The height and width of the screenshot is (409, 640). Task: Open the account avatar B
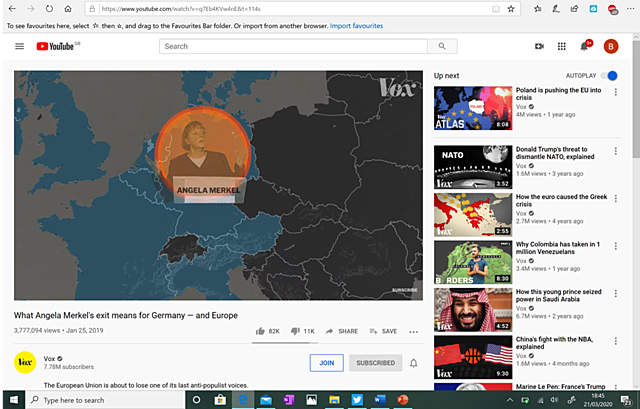611,46
